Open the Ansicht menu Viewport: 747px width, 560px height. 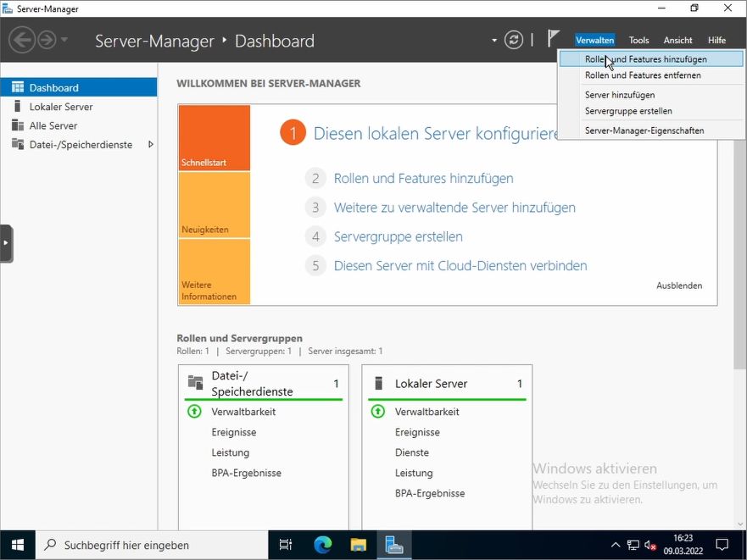[677, 41]
